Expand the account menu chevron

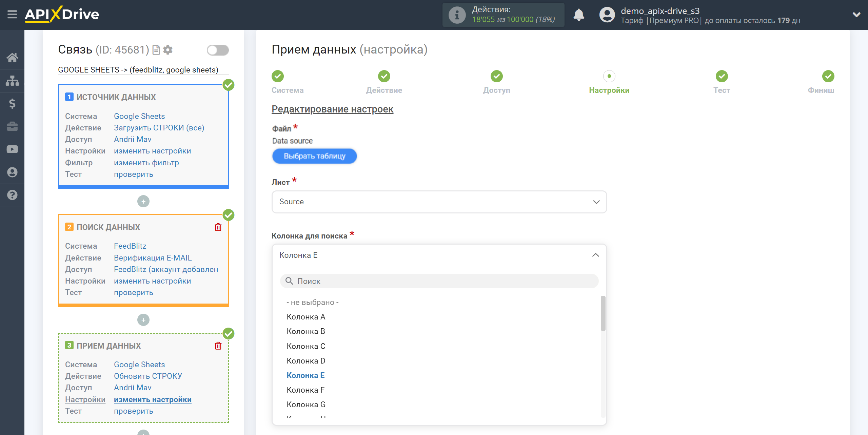(856, 15)
